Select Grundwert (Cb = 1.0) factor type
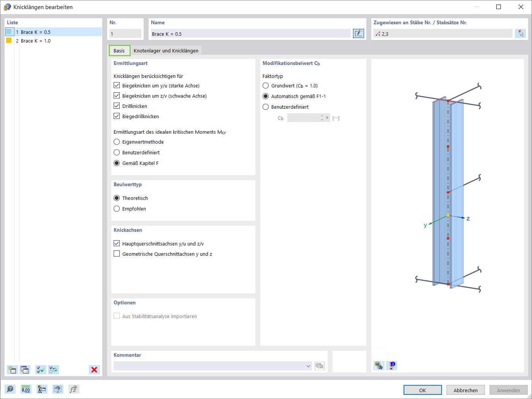The height and width of the screenshot is (399, 532). point(266,85)
